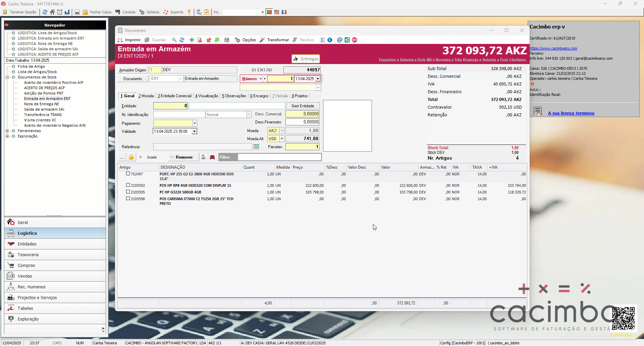Click the pink POS icon
The height and width of the screenshot is (346, 644).
pyautogui.click(x=355, y=40)
